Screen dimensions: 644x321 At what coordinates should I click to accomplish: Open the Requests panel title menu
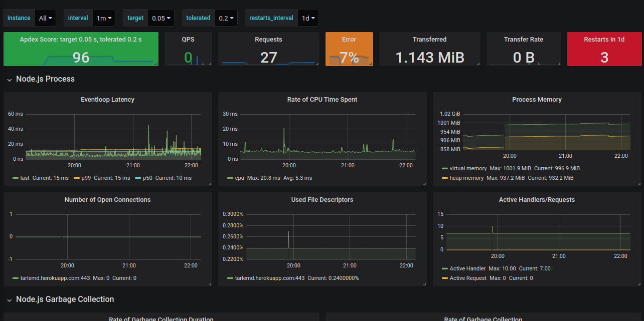pos(268,39)
